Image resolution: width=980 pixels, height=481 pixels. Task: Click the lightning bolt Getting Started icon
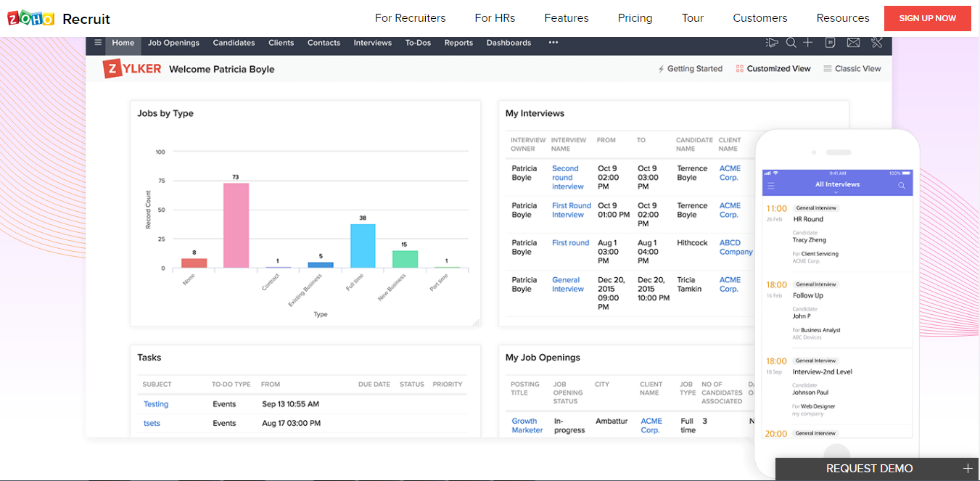coord(661,69)
